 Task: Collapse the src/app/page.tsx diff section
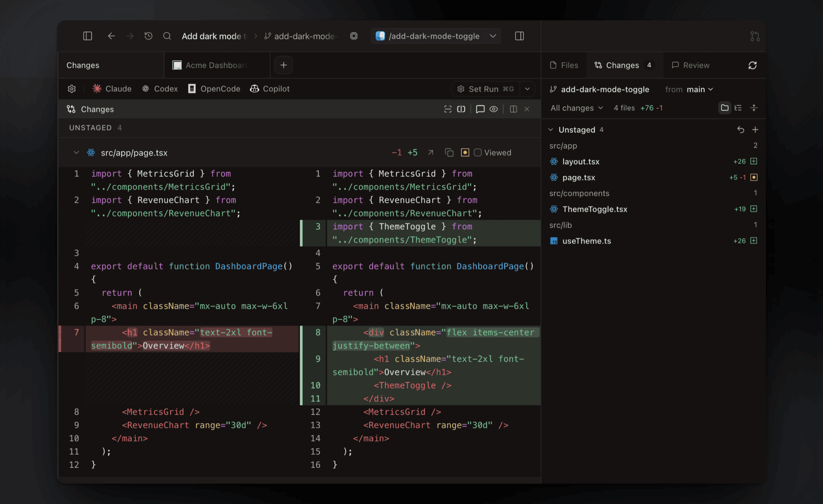tap(76, 153)
